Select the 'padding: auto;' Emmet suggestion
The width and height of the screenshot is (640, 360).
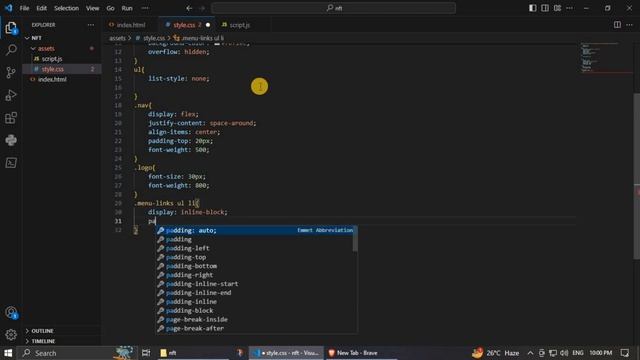[x=255, y=231]
